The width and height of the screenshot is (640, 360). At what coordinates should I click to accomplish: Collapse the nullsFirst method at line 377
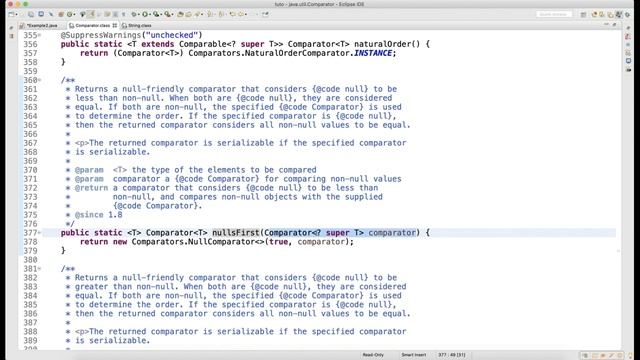tap(40, 233)
